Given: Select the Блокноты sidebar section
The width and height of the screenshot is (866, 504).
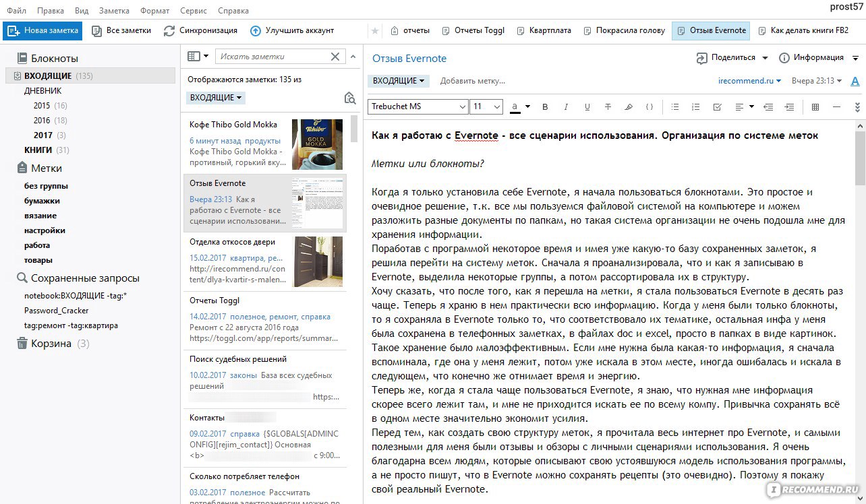Looking at the screenshot, I should click(47, 58).
